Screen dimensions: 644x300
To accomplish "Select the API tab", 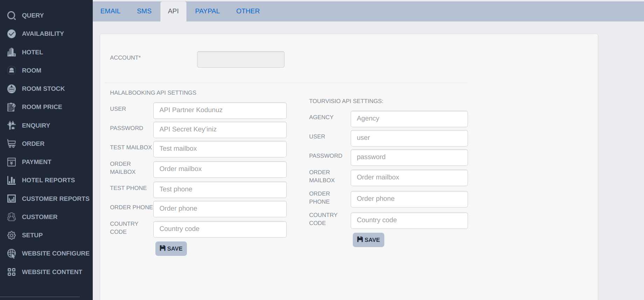I will pos(173,11).
